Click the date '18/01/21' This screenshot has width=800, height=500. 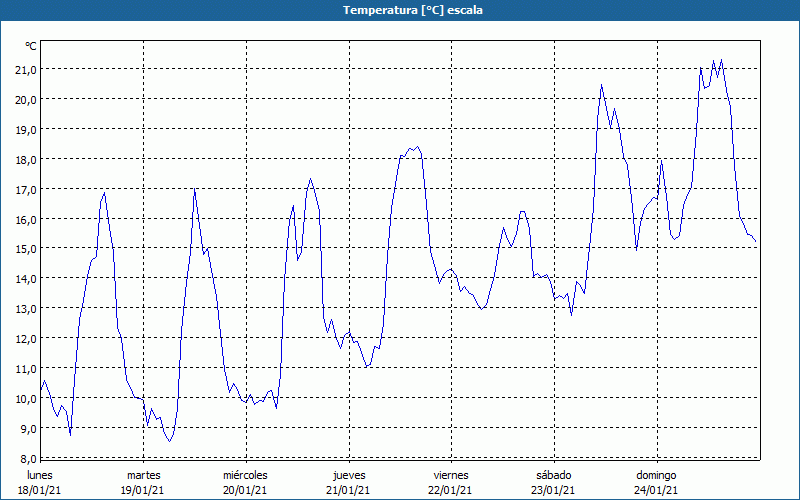point(40,490)
